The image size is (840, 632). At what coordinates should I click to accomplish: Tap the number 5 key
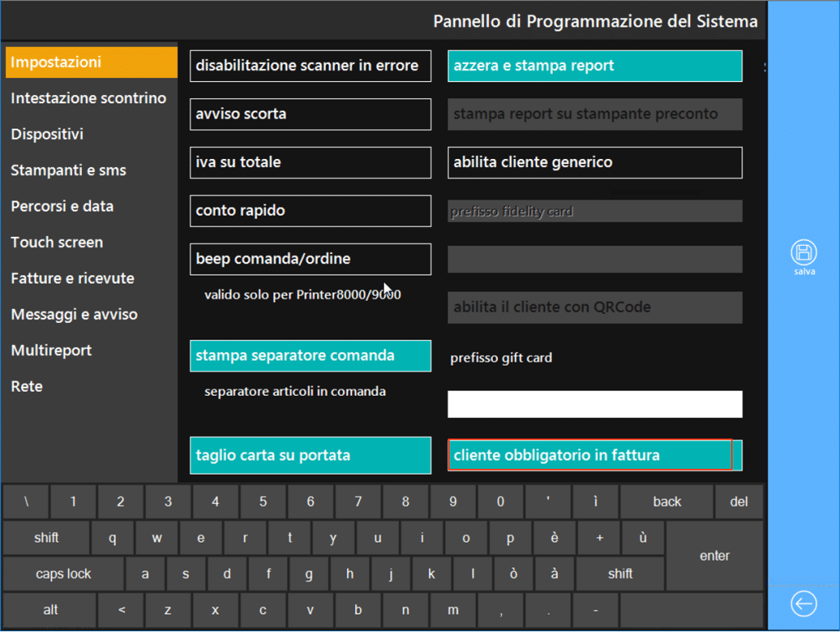click(x=263, y=502)
